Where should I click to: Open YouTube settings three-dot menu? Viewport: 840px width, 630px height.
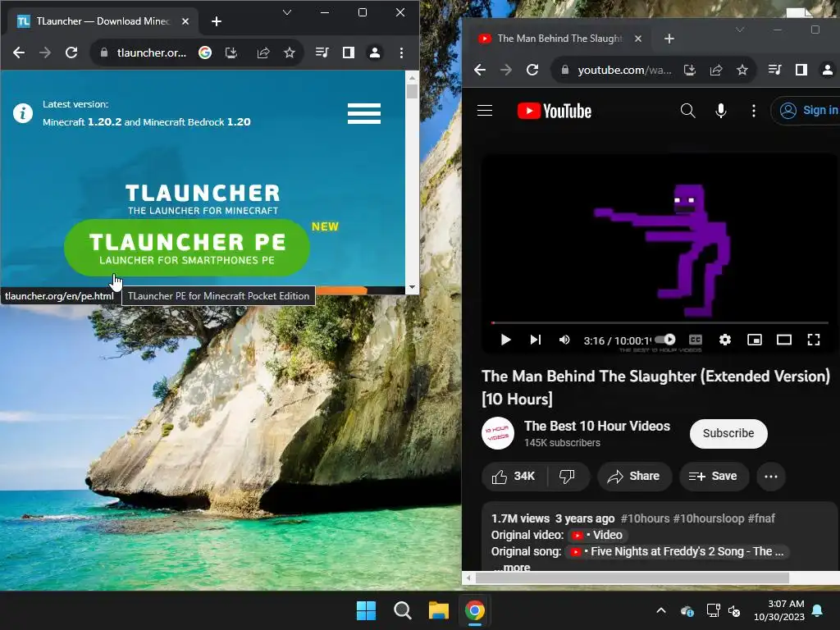point(754,111)
